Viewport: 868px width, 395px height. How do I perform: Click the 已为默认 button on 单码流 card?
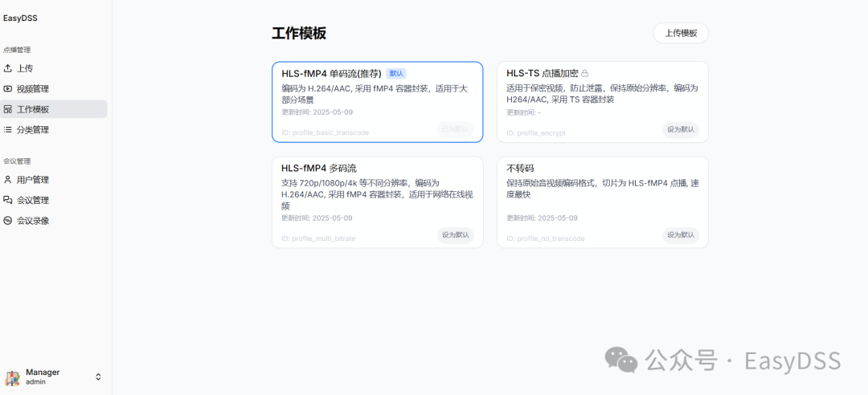click(455, 129)
